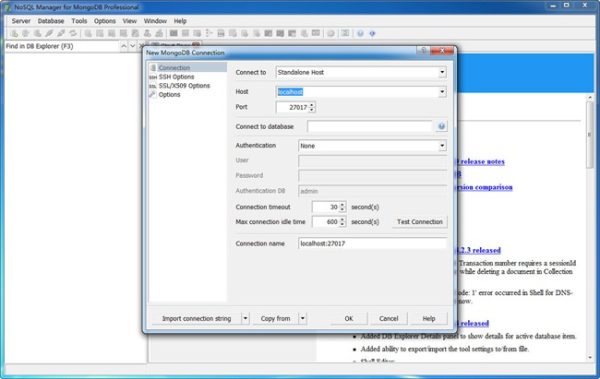
Task: Expand the arrow beside Copy from
Action: tap(302, 319)
